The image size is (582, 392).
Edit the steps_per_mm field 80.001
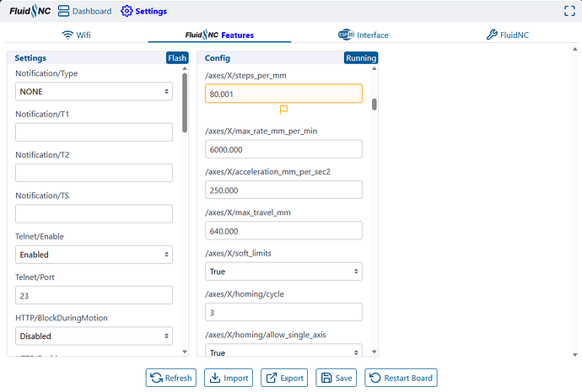pyautogui.click(x=283, y=94)
